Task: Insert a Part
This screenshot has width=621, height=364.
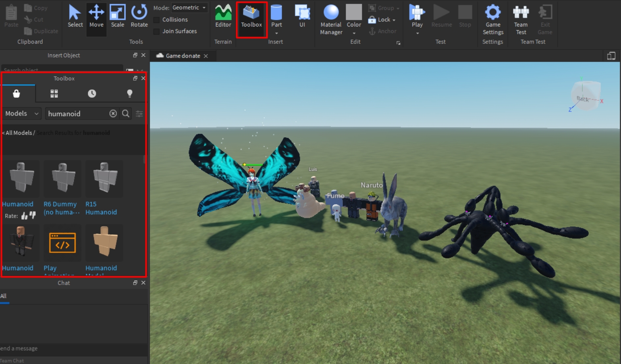Action: (x=276, y=16)
